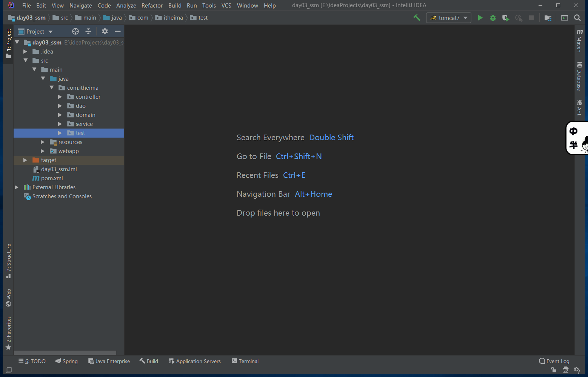Image resolution: width=588 pixels, height=377 pixels.
Task: Click the Profiler run icon
Action: [519, 18]
